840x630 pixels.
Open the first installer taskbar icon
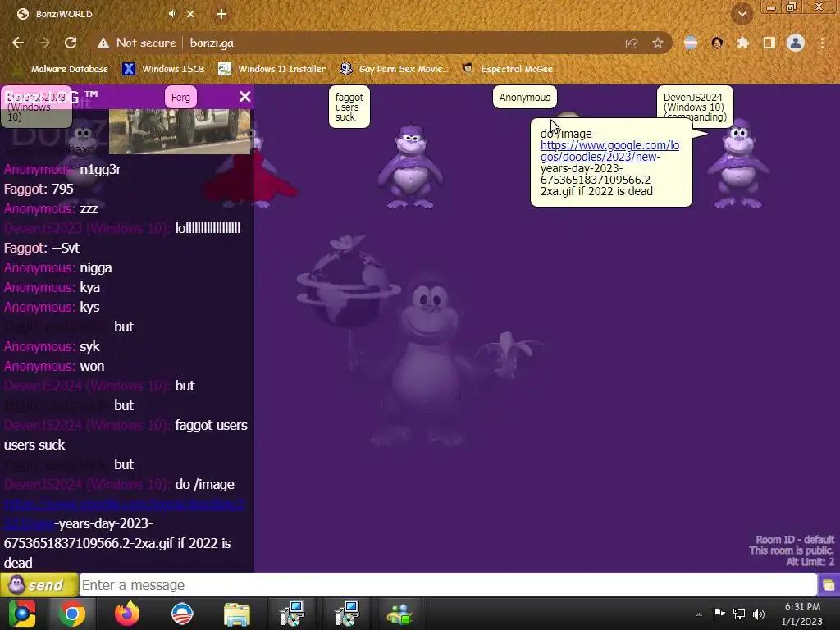(x=292, y=614)
